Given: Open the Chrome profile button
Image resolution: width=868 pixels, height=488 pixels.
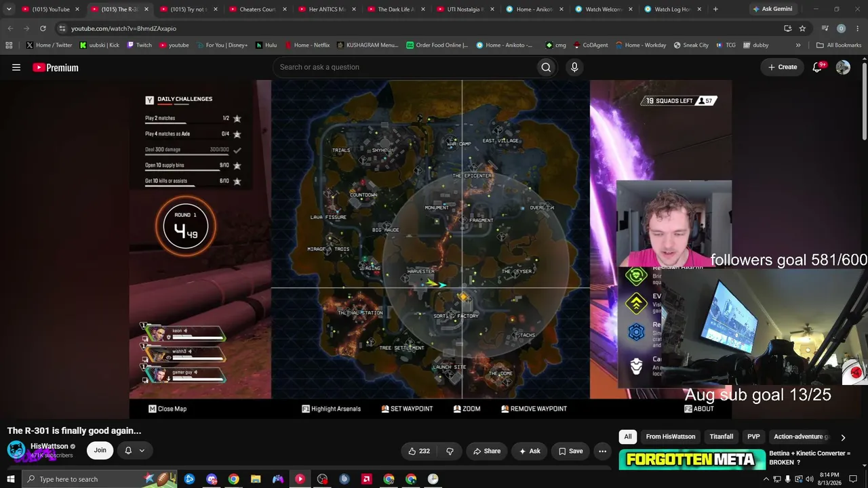Looking at the screenshot, I should click(842, 28).
